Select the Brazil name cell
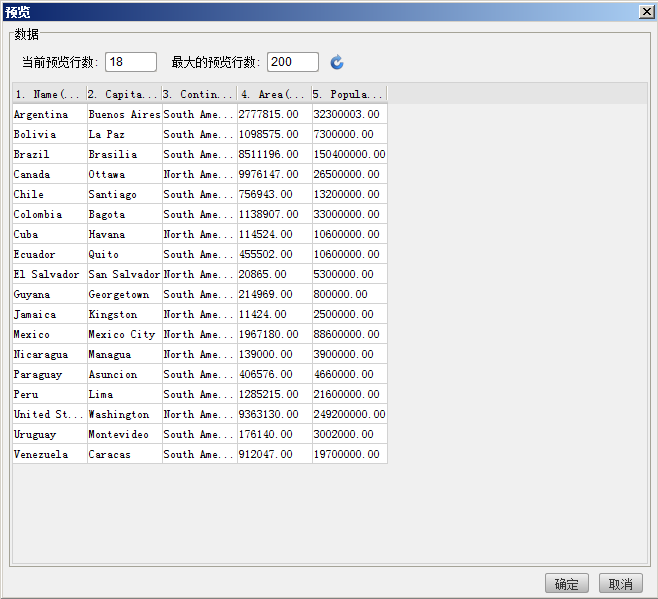The height and width of the screenshot is (599, 658). click(50, 154)
